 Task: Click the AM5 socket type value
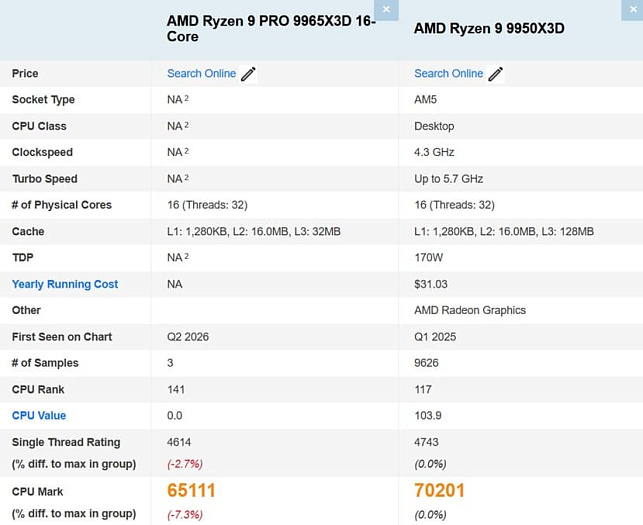(425, 100)
